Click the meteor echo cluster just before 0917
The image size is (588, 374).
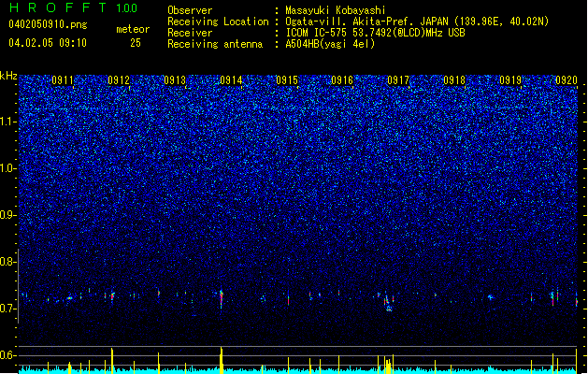click(x=388, y=302)
